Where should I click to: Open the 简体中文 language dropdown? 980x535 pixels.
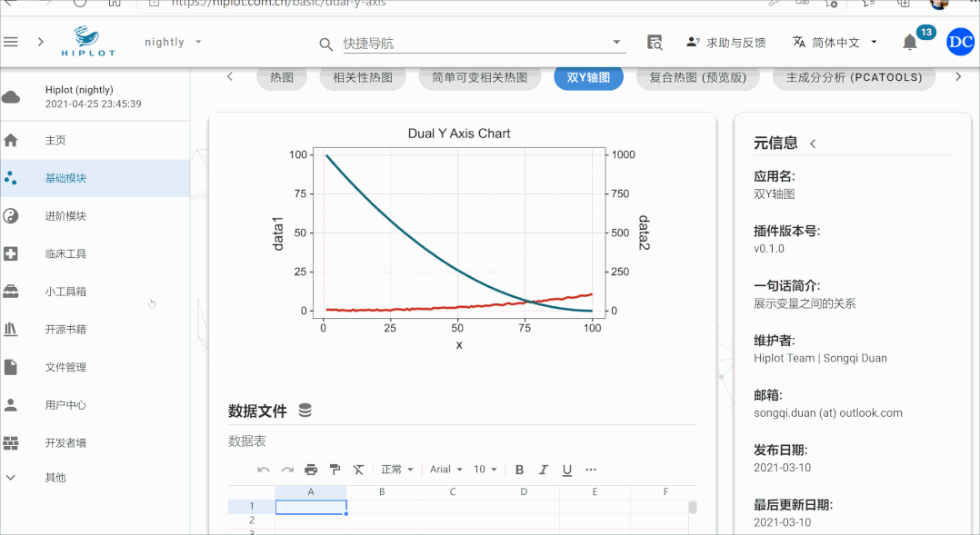coord(835,43)
